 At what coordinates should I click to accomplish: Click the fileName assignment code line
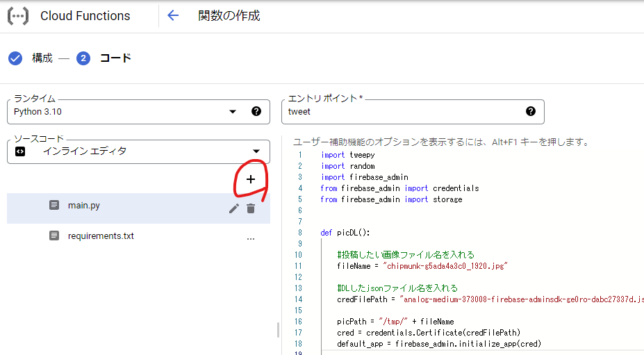coord(422,266)
